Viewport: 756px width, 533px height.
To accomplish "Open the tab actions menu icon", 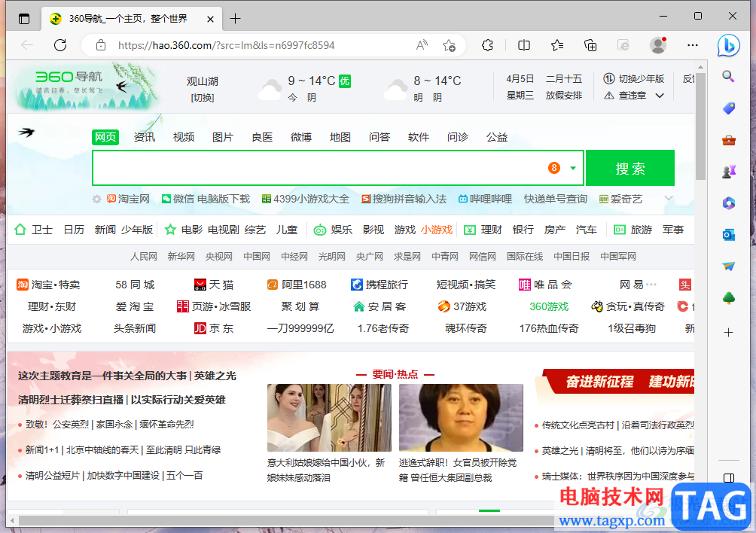I will (23, 19).
